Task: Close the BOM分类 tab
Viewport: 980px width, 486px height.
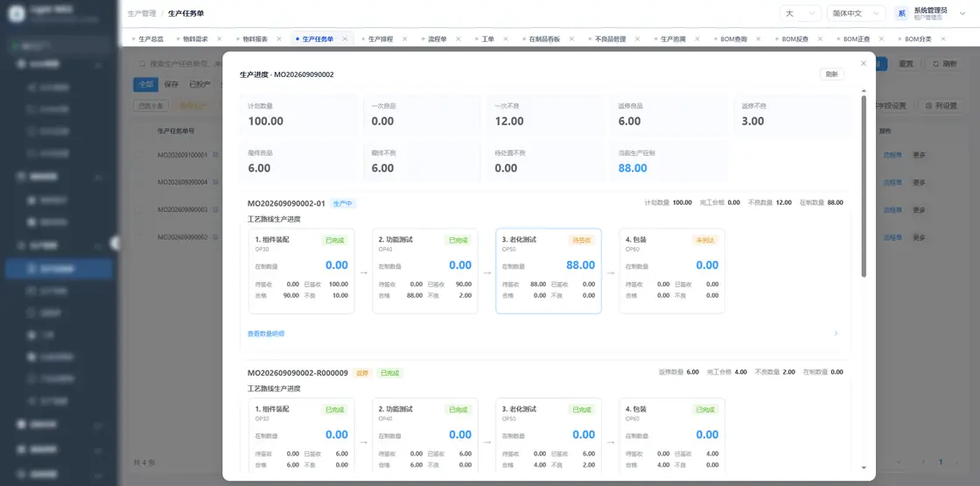Action: click(x=943, y=39)
